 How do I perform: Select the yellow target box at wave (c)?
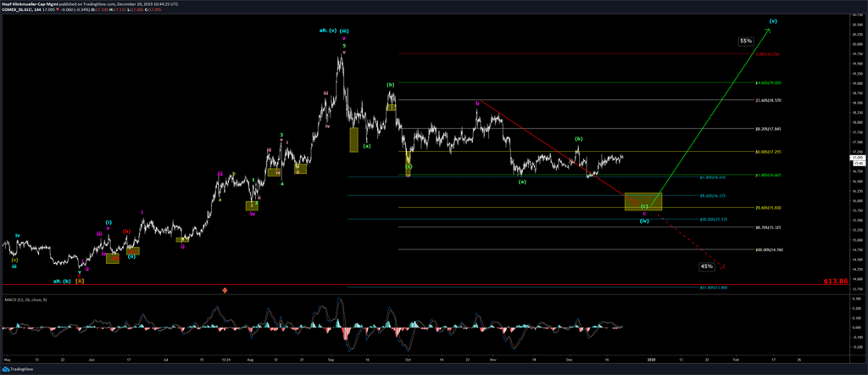pos(643,201)
